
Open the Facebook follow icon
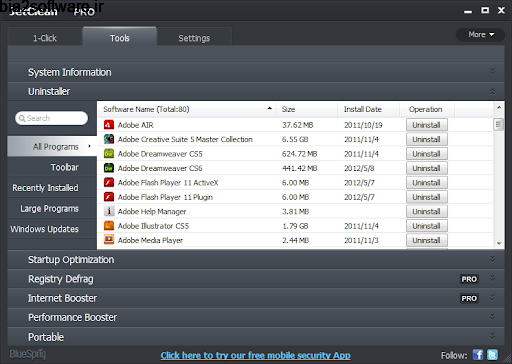pyautogui.click(x=478, y=355)
